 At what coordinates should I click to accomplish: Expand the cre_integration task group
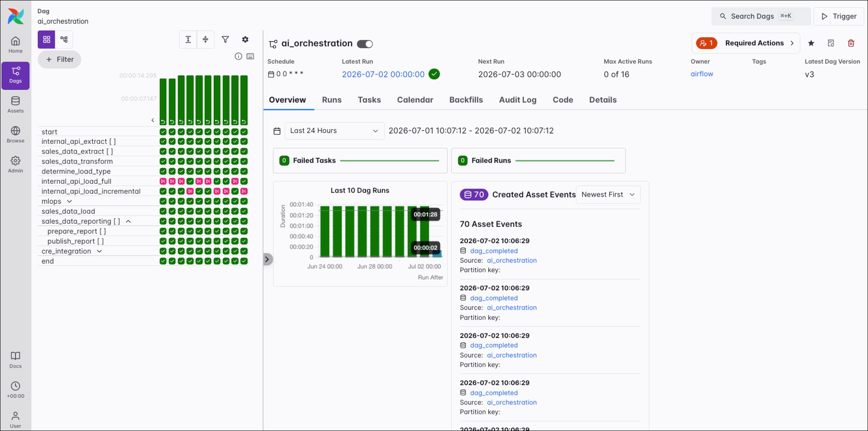(x=99, y=251)
